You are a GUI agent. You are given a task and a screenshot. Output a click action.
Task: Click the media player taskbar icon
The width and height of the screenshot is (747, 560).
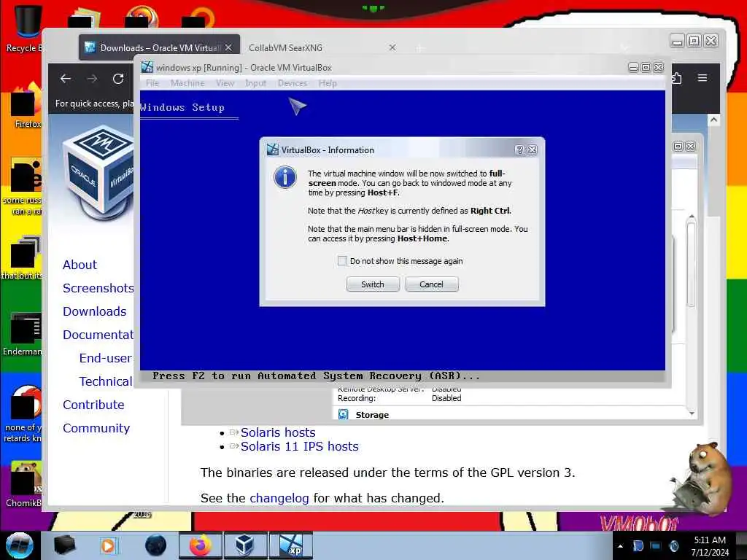point(108,545)
